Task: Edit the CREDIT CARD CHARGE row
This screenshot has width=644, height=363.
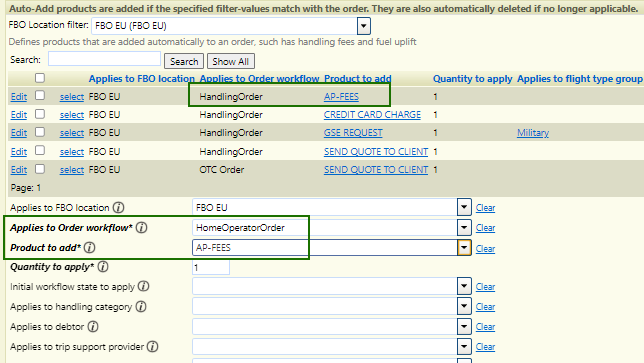Action: pos(19,115)
